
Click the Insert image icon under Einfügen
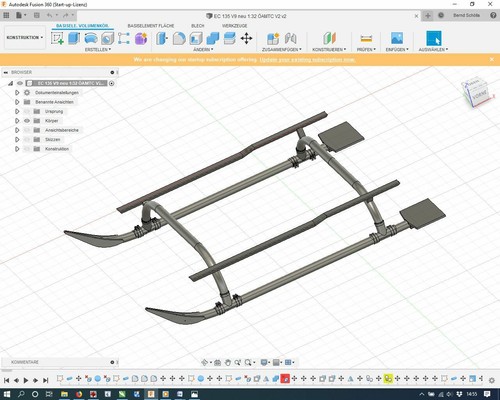pyautogui.click(x=397, y=38)
